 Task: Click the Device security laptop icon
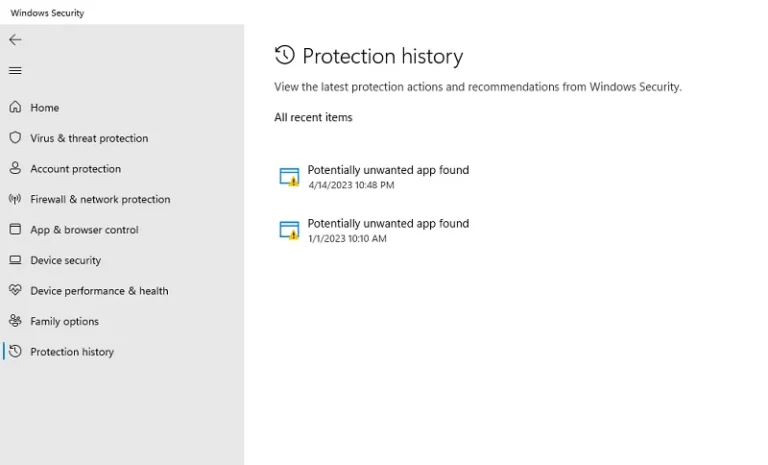pyautogui.click(x=15, y=260)
